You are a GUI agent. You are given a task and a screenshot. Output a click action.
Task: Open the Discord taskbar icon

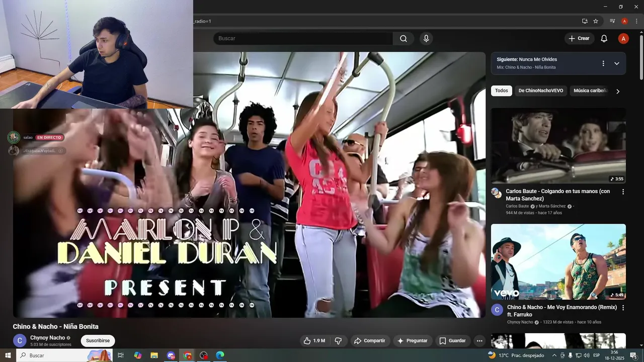171,355
